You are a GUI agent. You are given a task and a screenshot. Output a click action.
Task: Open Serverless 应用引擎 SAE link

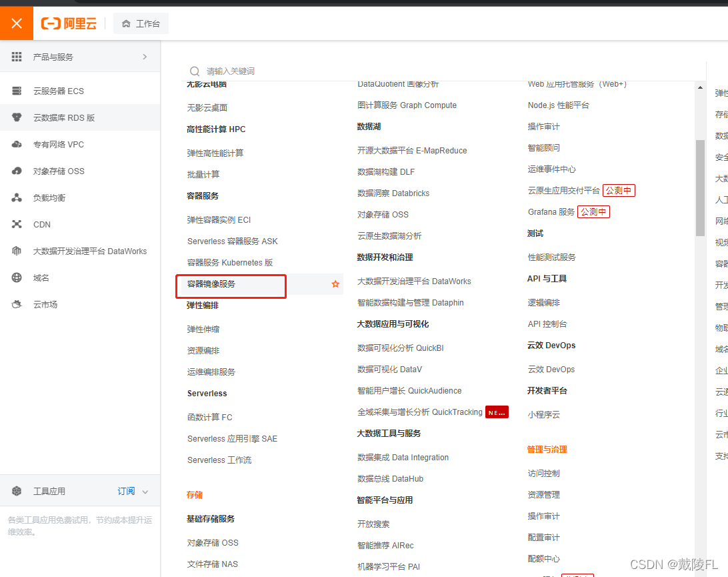(232, 438)
